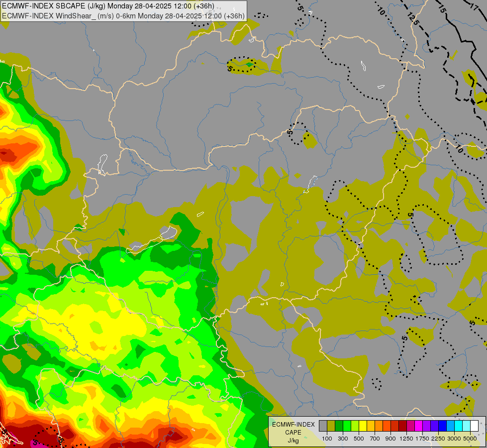The height and width of the screenshot is (448, 487).
Task: Click the 300 legend value
Action: click(x=343, y=439)
